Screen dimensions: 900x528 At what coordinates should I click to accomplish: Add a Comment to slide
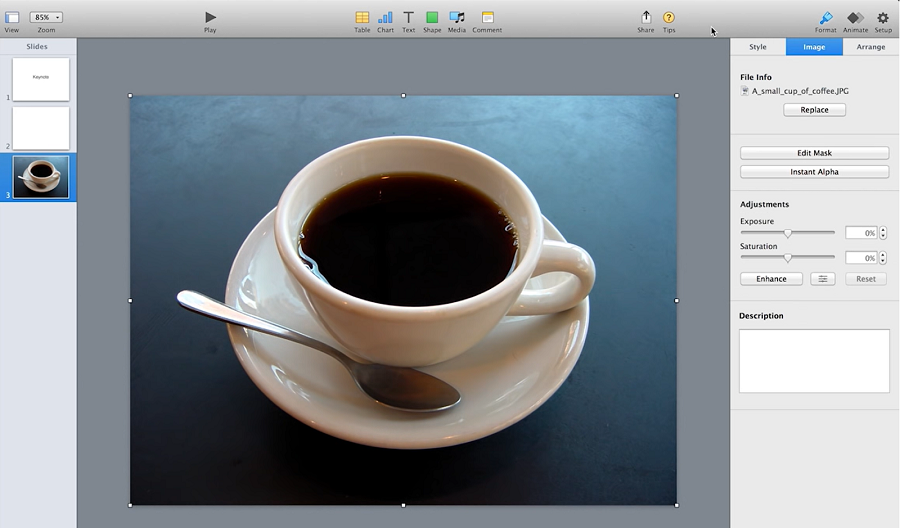point(487,18)
